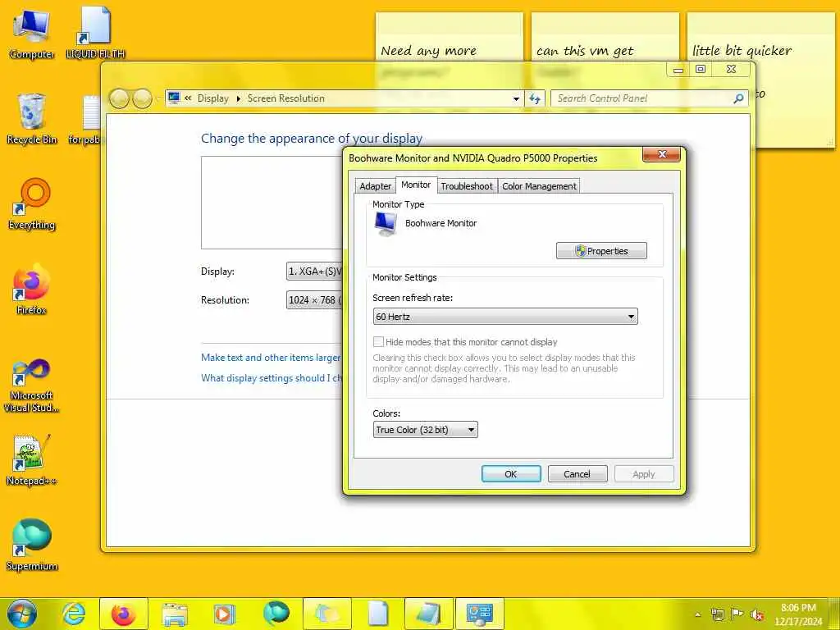Open the Windows Start menu
Viewport: 840px width, 630px height.
pyautogui.click(x=22, y=614)
